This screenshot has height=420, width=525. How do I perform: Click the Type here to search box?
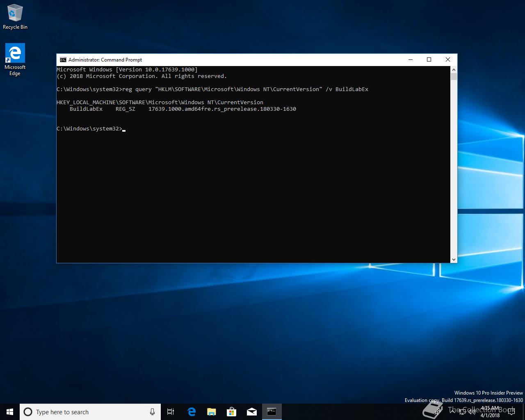pos(90,412)
